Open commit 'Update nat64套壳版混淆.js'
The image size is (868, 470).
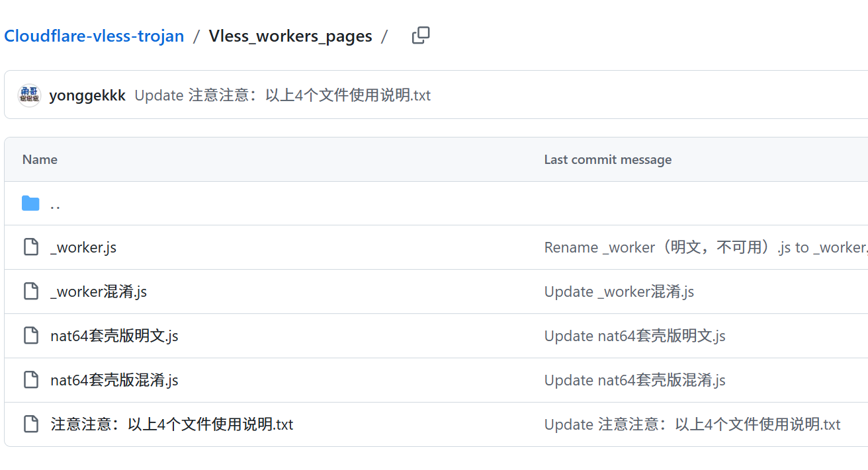(x=635, y=380)
